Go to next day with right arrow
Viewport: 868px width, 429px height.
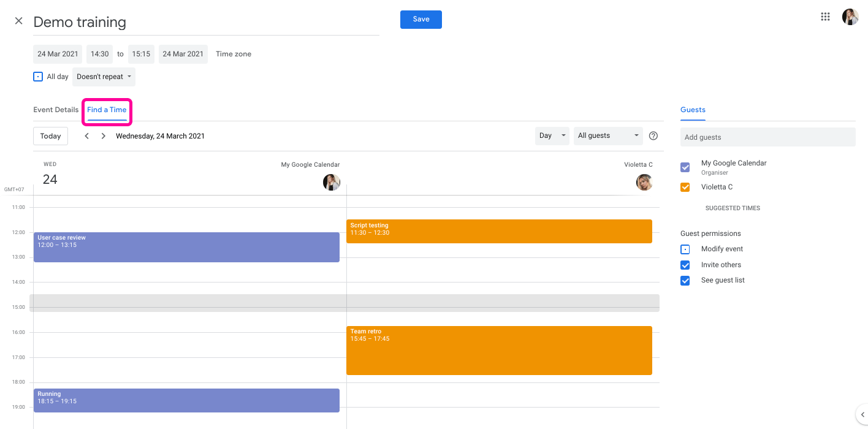[104, 136]
